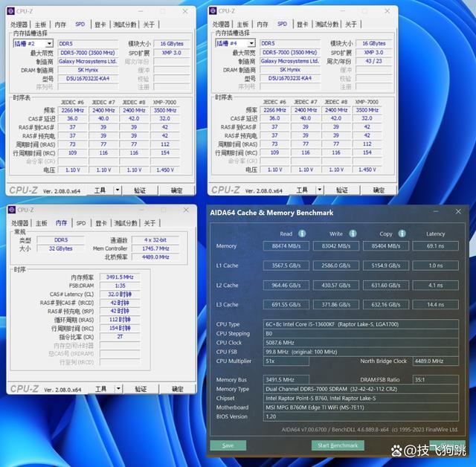Click Motherboard field MSI MPG B760M Edge
The image size is (476, 467).
[x=361, y=408]
